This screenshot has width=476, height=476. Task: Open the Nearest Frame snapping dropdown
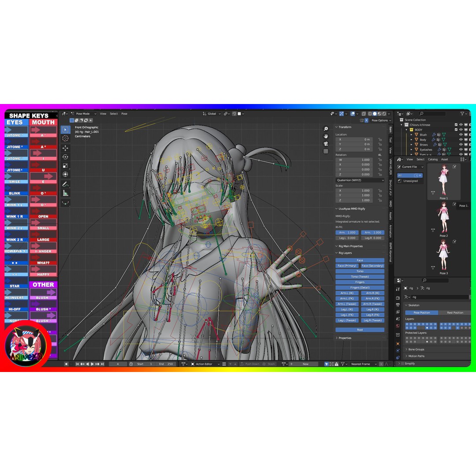point(363,364)
